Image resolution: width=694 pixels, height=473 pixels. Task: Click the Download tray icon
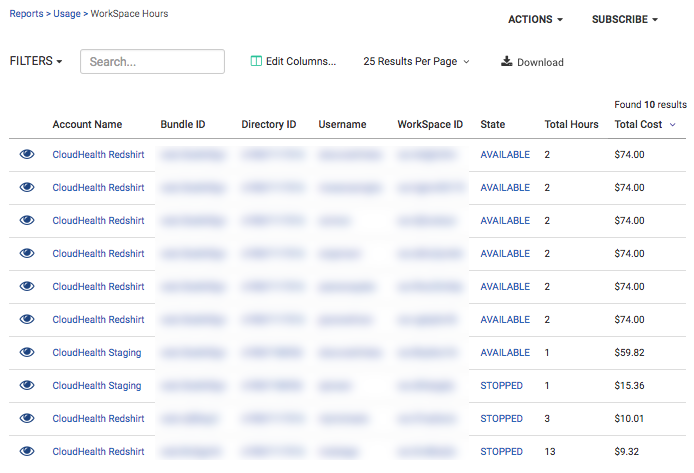(506, 61)
